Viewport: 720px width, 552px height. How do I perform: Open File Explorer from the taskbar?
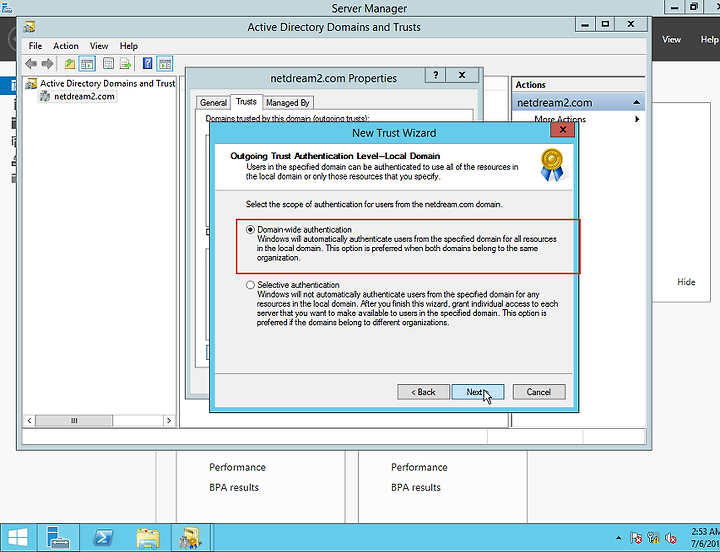[148, 537]
